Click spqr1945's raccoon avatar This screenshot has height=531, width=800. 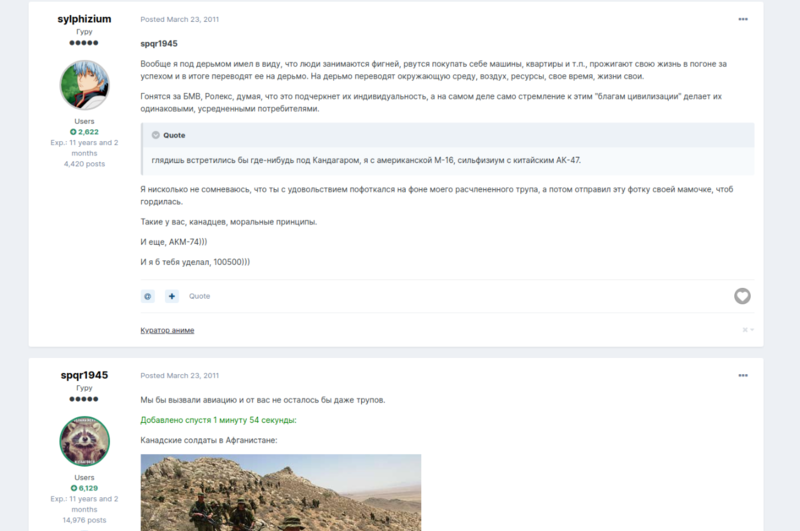point(84,441)
